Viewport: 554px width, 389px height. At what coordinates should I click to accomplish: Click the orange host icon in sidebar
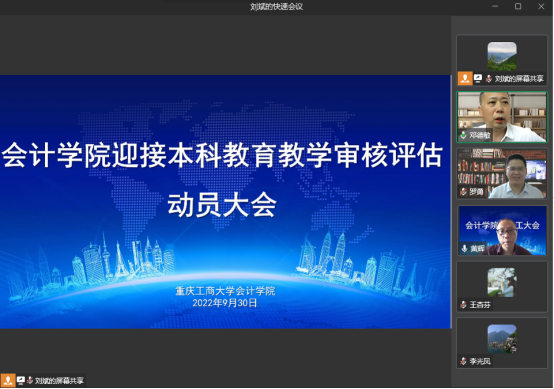(465, 78)
